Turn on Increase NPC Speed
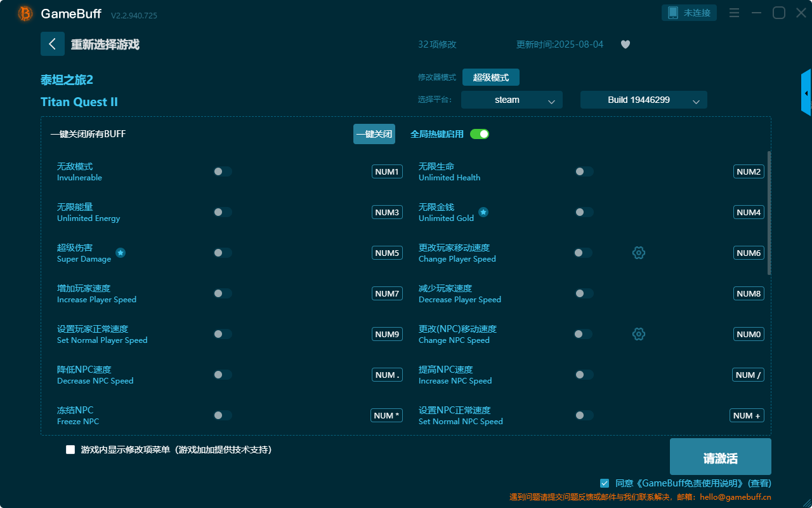The height and width of the screenshot is (508, 812). click(584, 375)
